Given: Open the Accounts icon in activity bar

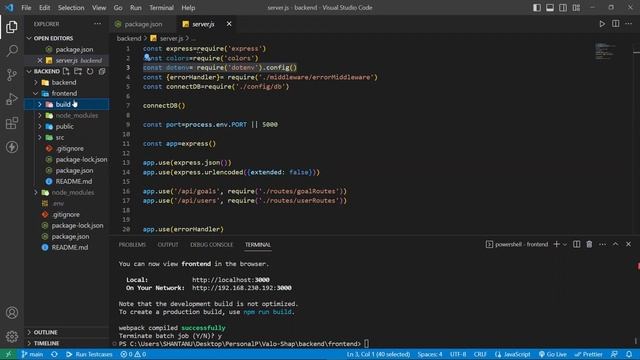Looking at the screenshot, I should [x=12, y=313].
